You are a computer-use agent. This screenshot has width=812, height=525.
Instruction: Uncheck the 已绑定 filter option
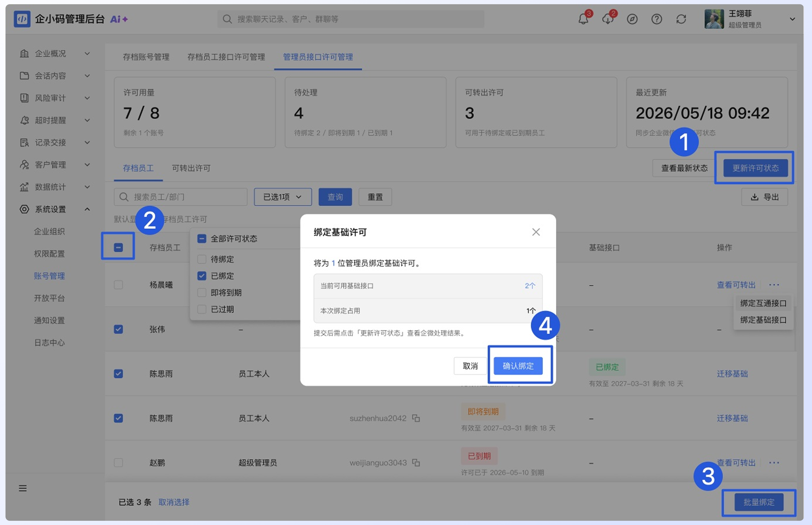point(202,276)
